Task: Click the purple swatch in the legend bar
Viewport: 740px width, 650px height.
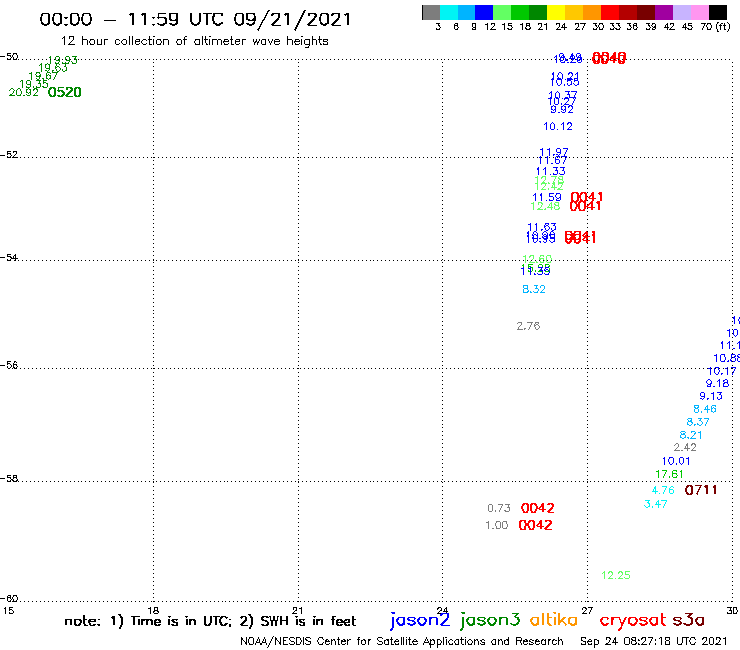Action: (664, 12)
